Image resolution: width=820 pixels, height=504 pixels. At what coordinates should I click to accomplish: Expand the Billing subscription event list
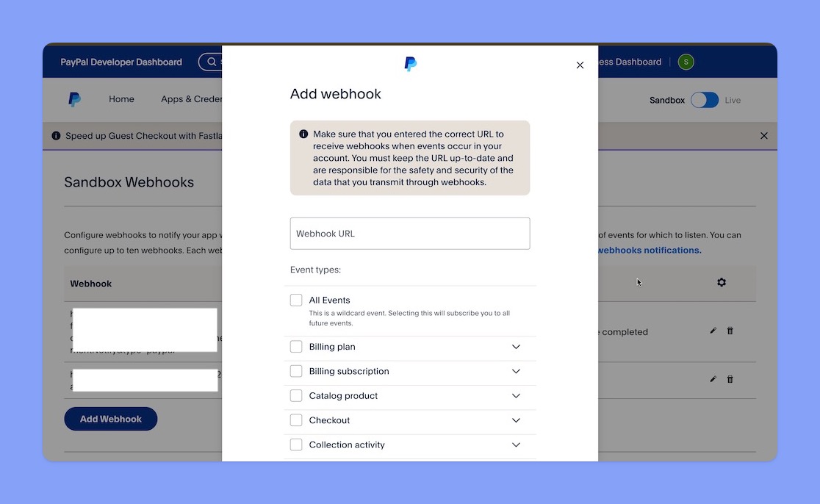click(x=516, y=371)
